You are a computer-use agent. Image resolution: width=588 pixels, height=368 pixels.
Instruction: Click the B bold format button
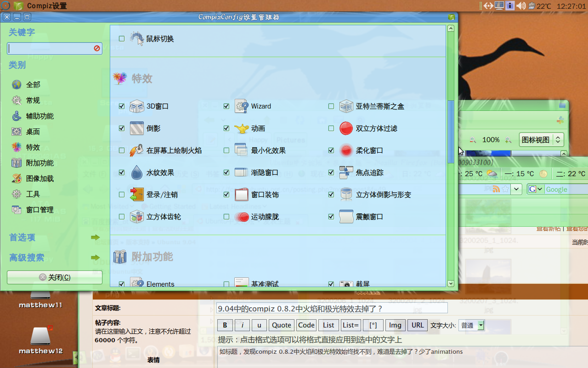point(225,325)
